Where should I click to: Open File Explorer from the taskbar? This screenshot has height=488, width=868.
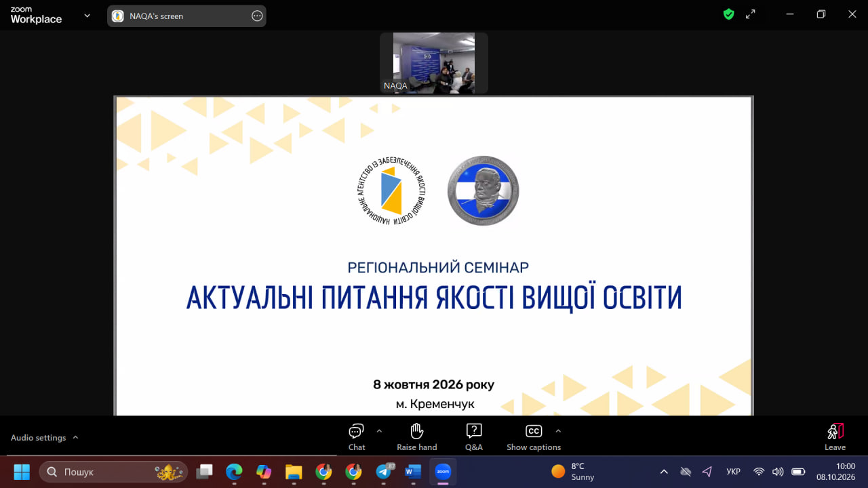[x=294, y=472]
